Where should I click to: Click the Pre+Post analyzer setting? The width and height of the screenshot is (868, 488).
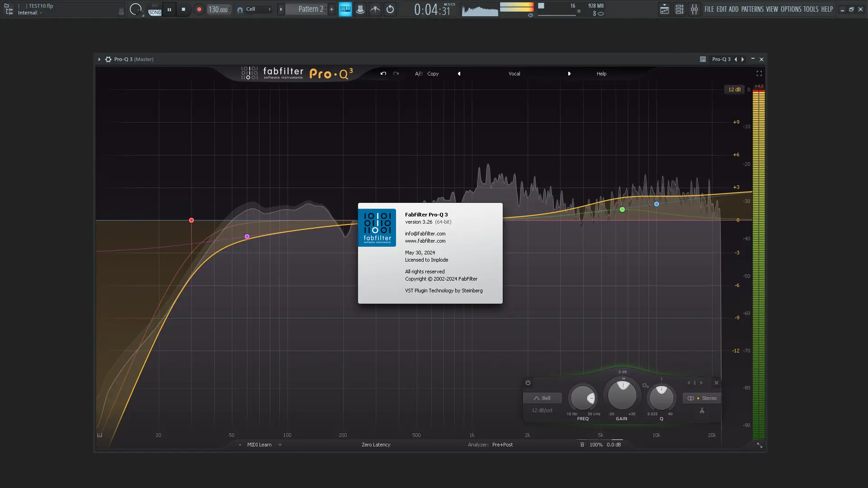[502, 445]
